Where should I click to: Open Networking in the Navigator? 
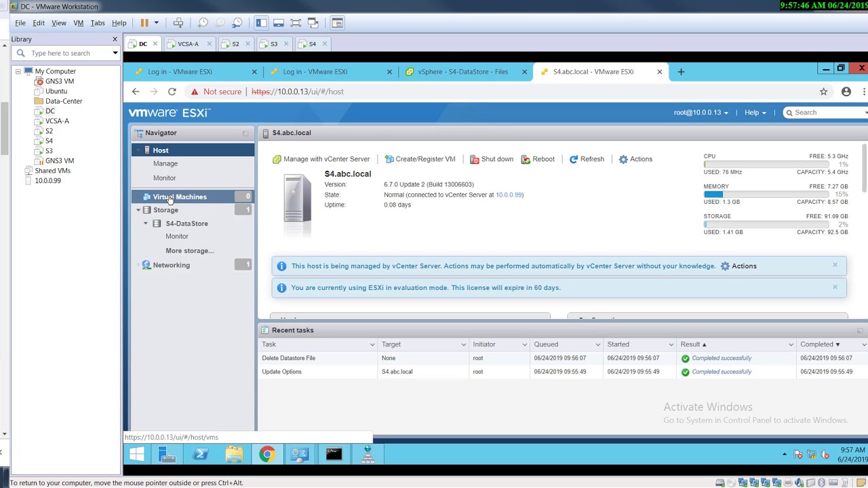(171, 265)
